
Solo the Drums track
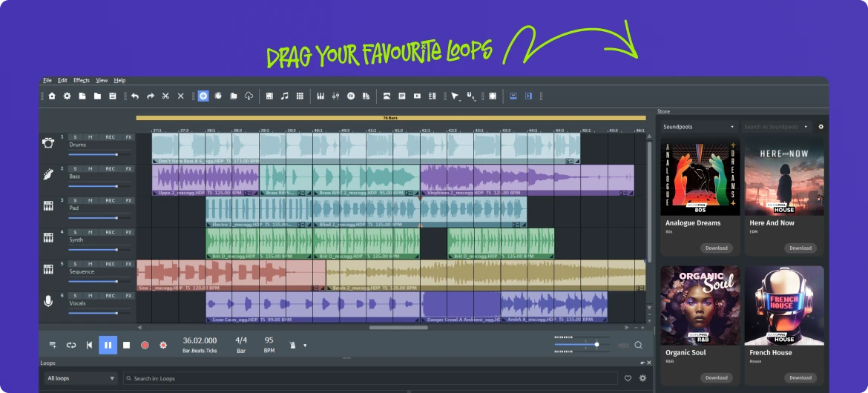click(x=76, y=137)
